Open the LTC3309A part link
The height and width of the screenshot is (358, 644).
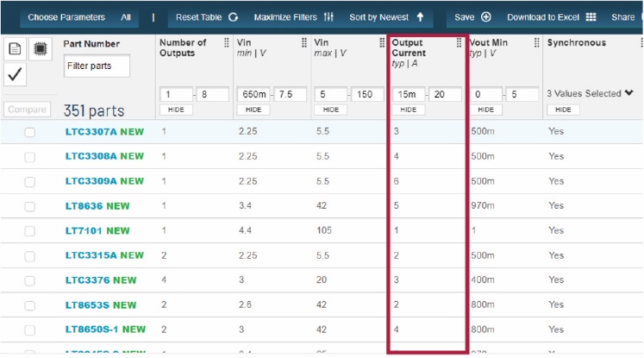tap(91, 181)
